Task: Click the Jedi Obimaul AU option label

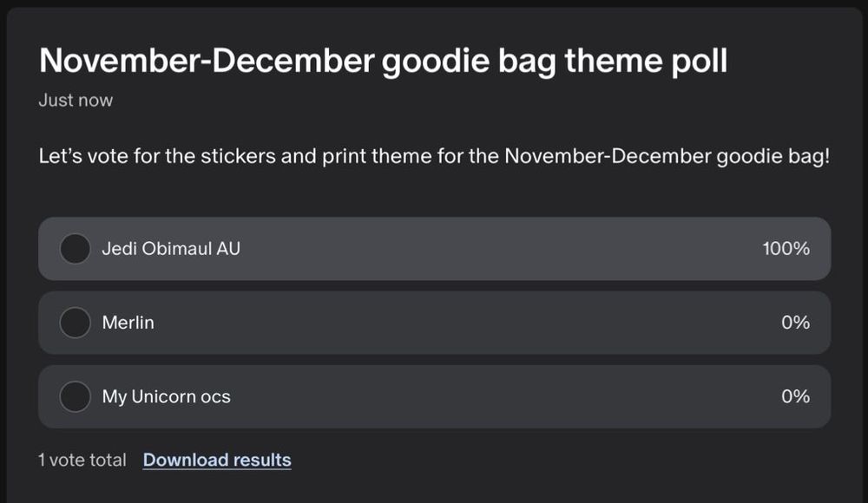Action: 171,249
